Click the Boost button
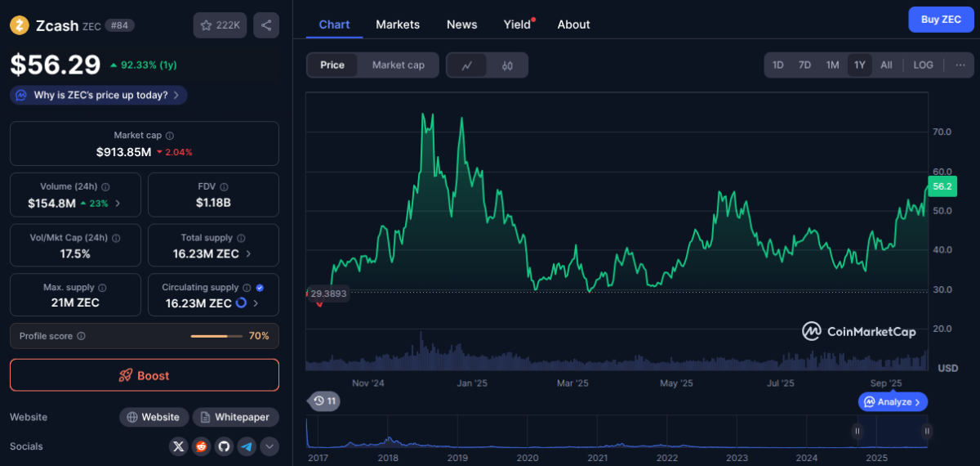The height and width of the screenshot is (466, 980). click(x=145, y=375)
